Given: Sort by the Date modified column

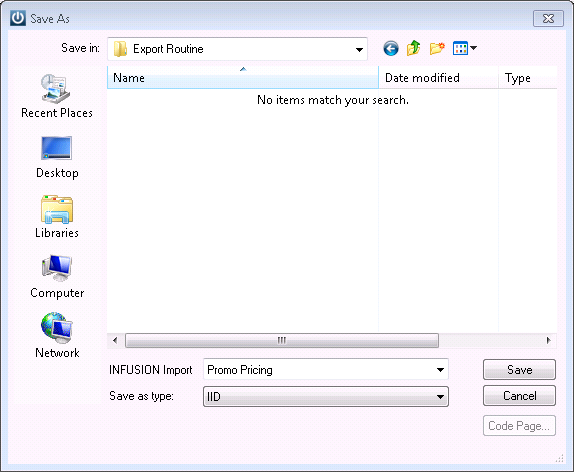Looking at the screenshot, I should pos(438,78).
